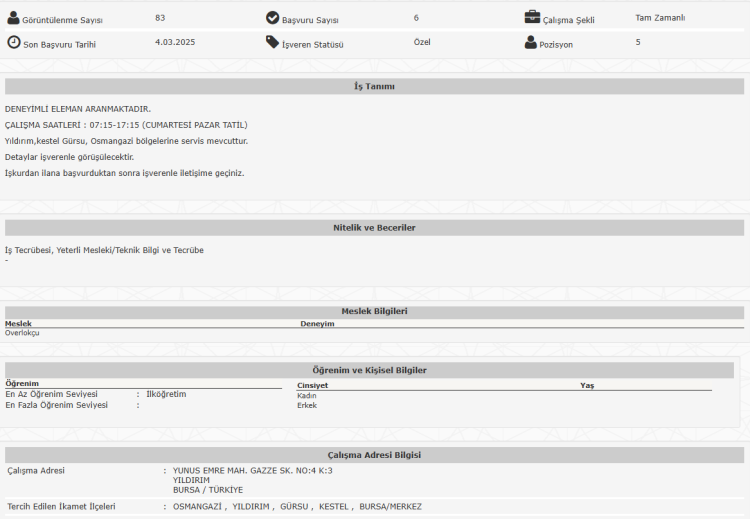
Task: Click the person icon beside Görüntülenme Sayısı
Action: [x=13, y=18]
